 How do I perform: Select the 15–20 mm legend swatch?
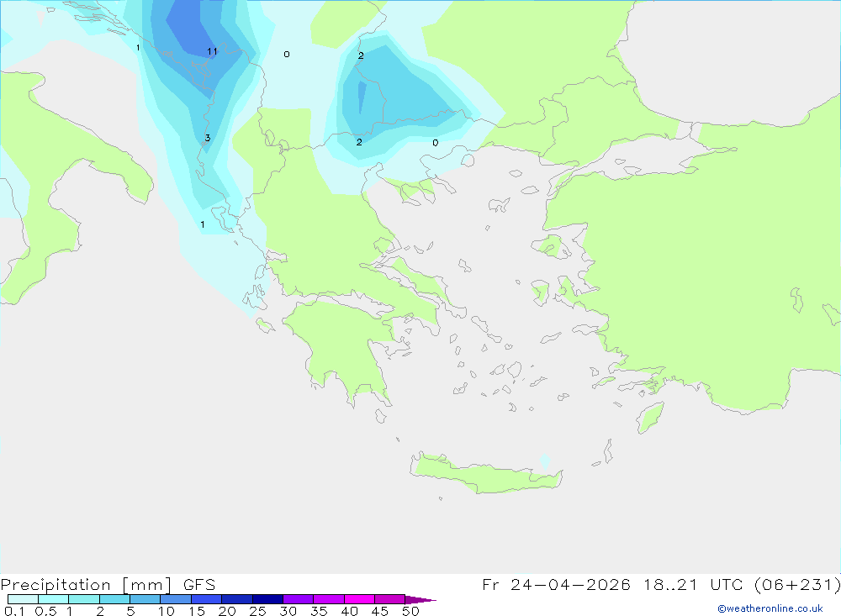pos(206,599)
